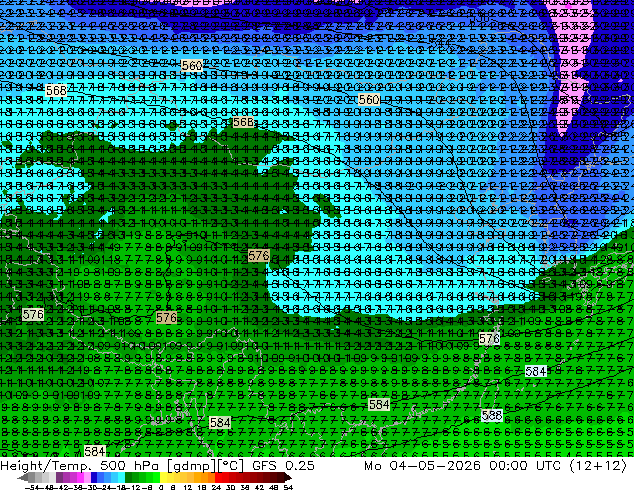The width and height of the screenshot is (634, 490).
Task: Pick the bright magenta swatch in the legend
Action: click(80, 478)
